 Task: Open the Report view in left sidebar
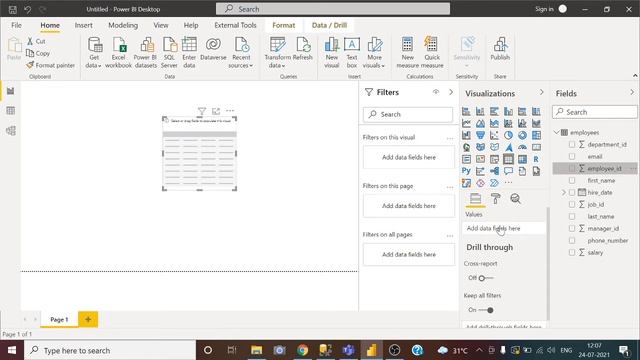pos(11,91)
